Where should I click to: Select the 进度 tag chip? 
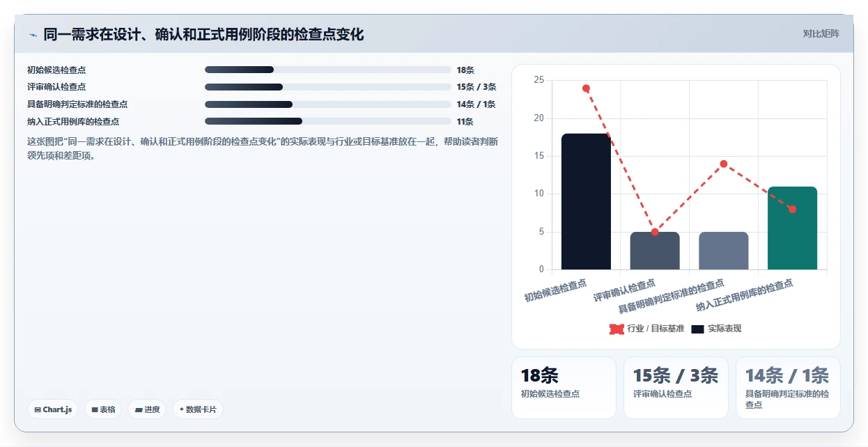[x=147, y=409]
